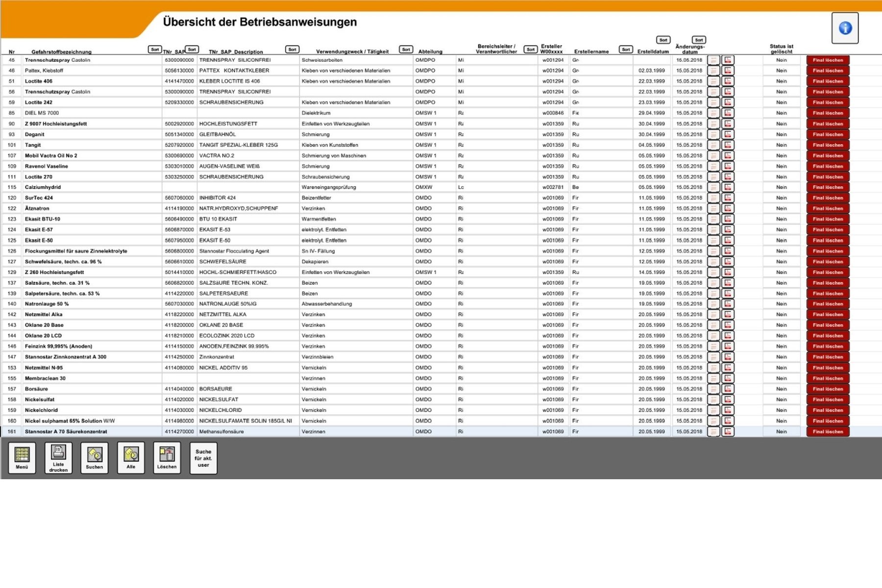The image size is (882, 588).
Task: Sort by TNr_SAP_Description column
Action: (293, 49)
